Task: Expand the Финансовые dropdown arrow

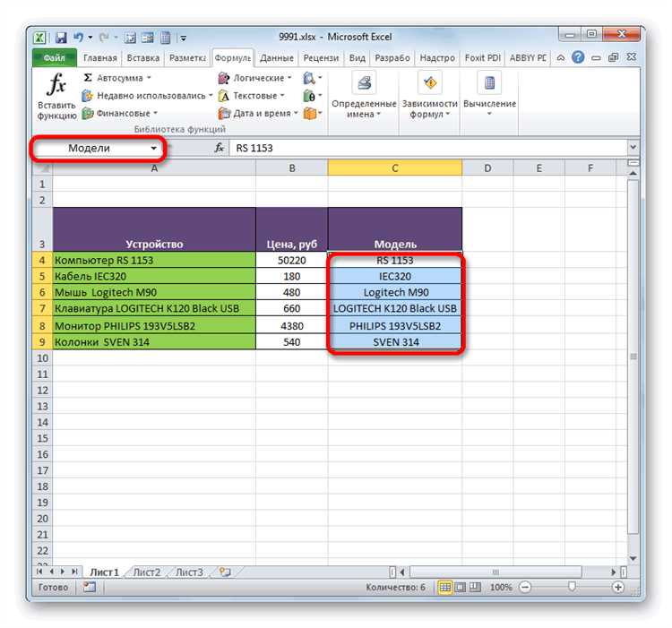Action: (156, 113)
